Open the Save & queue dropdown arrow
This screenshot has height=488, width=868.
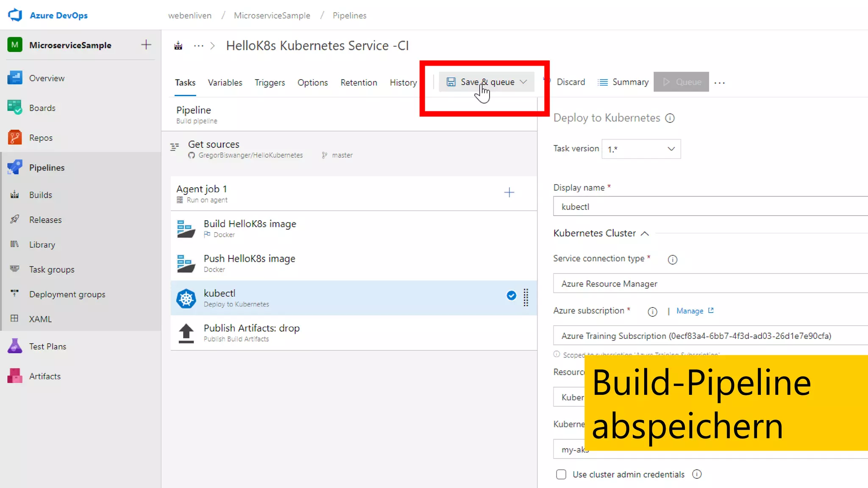click(x=523, y=82)
